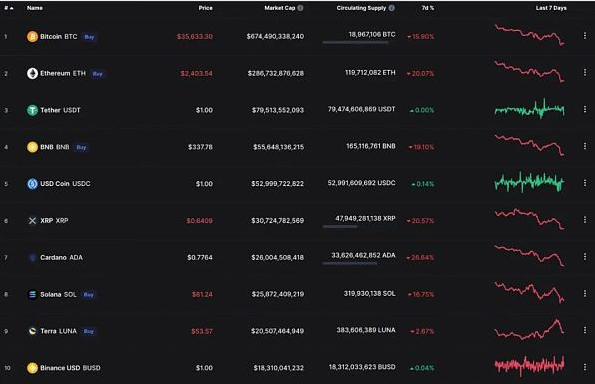The width and height of the screenshot is (595, 384).
Task: Sort the table by Price column header
Action: tap(205, 8)
